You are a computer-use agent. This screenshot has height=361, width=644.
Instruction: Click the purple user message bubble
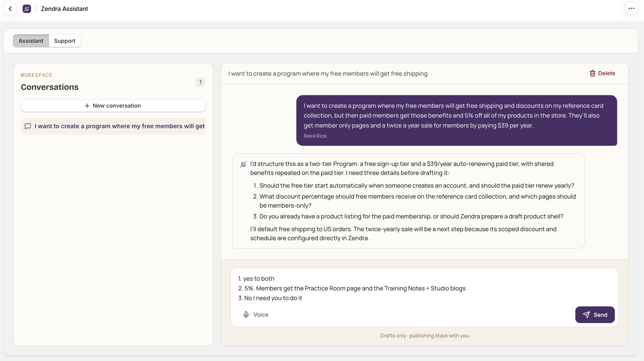tap(457, 120)
